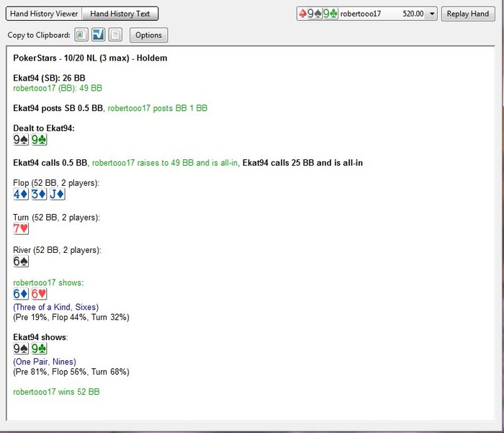The image size is (504, 433).
Task: Click the 'Dealt to Ekat94:' label
Action: [x=44, y=128]
